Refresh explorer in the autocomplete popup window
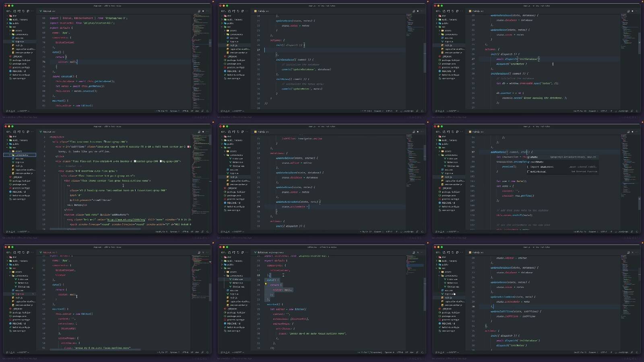 coord(452,132)
